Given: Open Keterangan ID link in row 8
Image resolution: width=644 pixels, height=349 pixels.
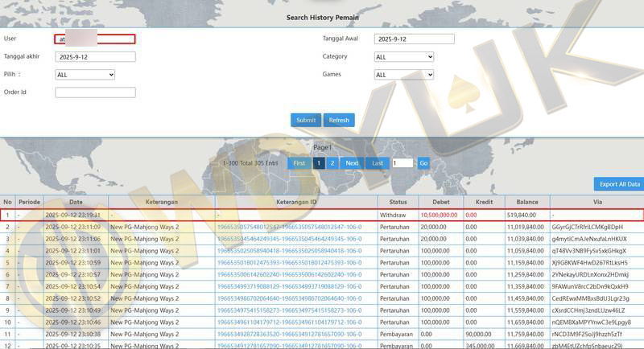Looking at the screenshot, I should point(289,298).
